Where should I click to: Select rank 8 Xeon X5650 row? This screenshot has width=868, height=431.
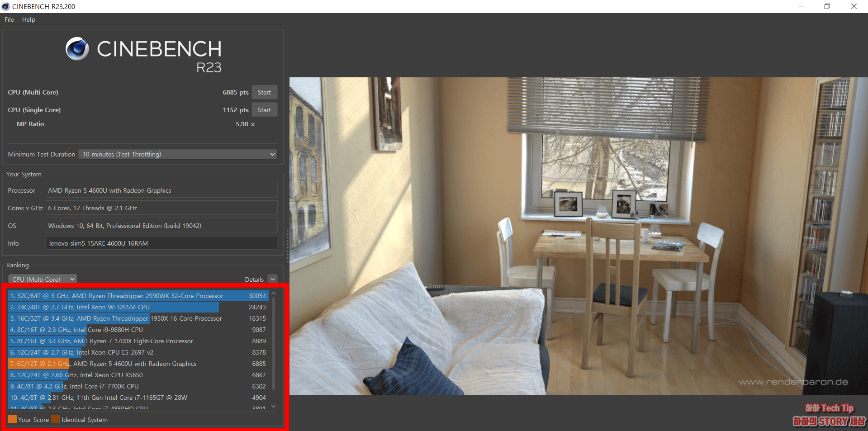click(x=138, y=375)
